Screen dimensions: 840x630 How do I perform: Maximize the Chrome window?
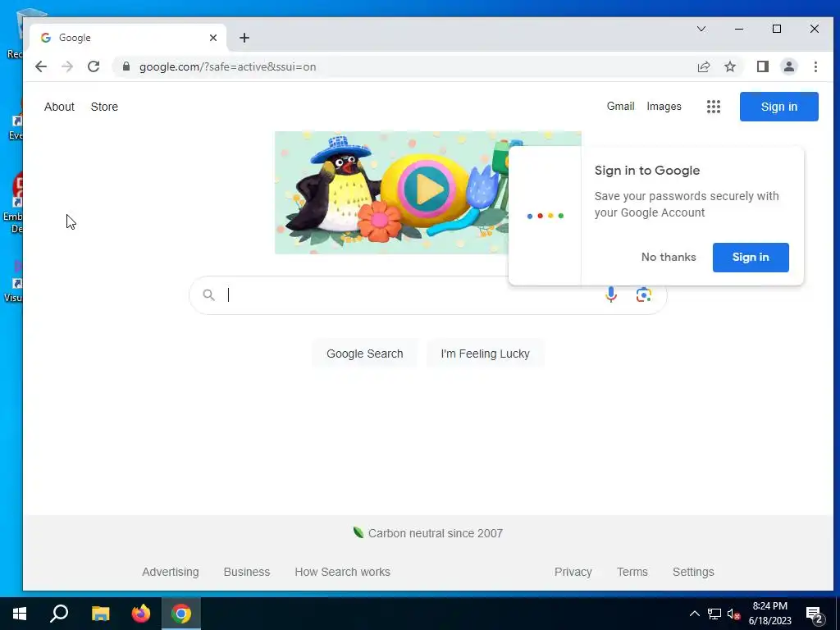pos(776,29)
